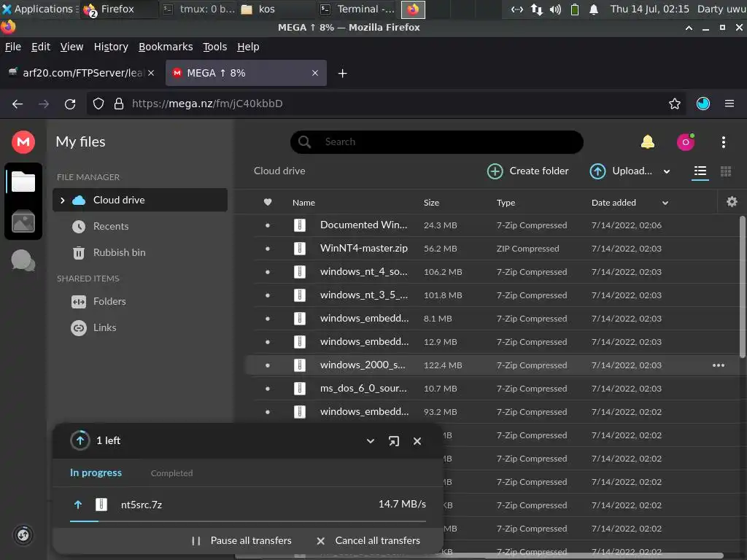Open the ellipsis menu for the windows_2000_s... row
The width and height of the screenshot is (747, 560).
[x=719, y=365]
